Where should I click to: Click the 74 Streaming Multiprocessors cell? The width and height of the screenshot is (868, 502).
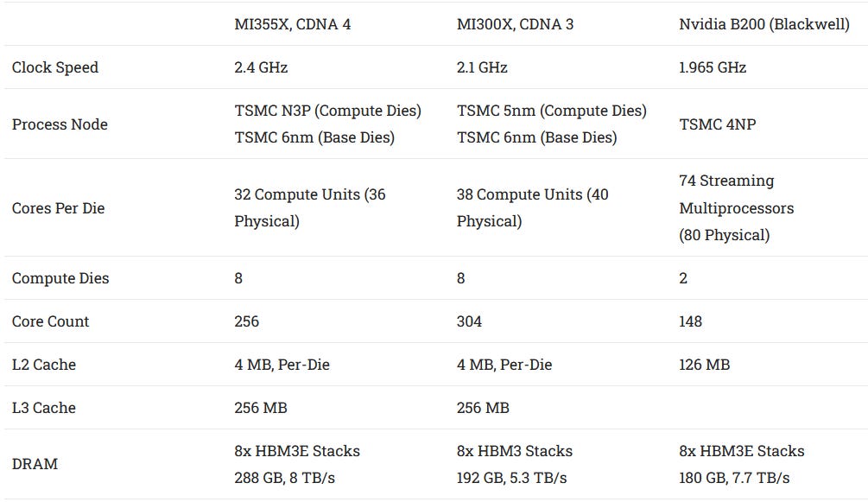[736, 207]
